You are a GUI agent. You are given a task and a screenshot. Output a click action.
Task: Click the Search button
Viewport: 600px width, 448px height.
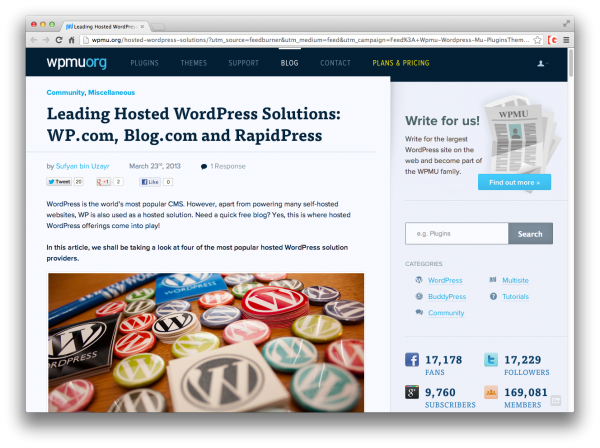point(530,234)
